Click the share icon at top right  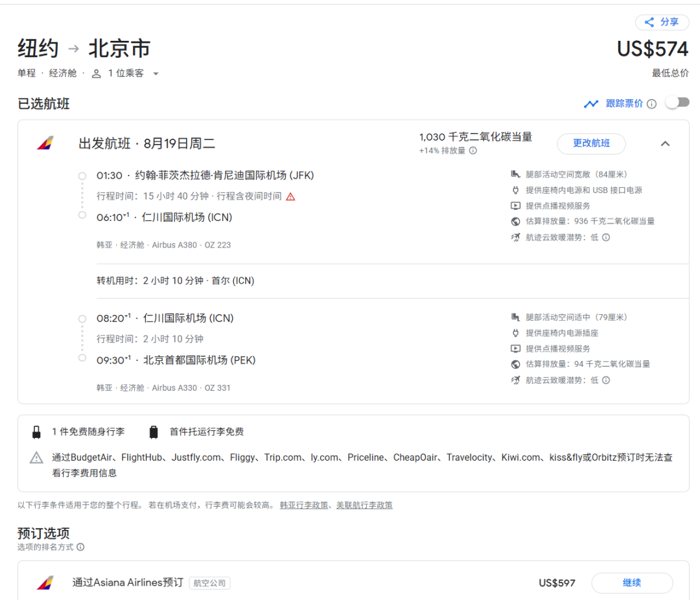click(x=649, y=23)
